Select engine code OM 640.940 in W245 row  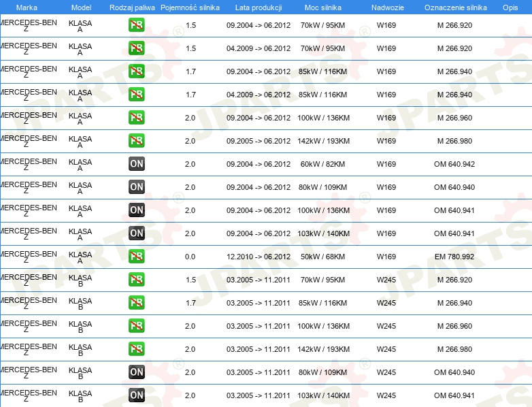tap(454, 372)
